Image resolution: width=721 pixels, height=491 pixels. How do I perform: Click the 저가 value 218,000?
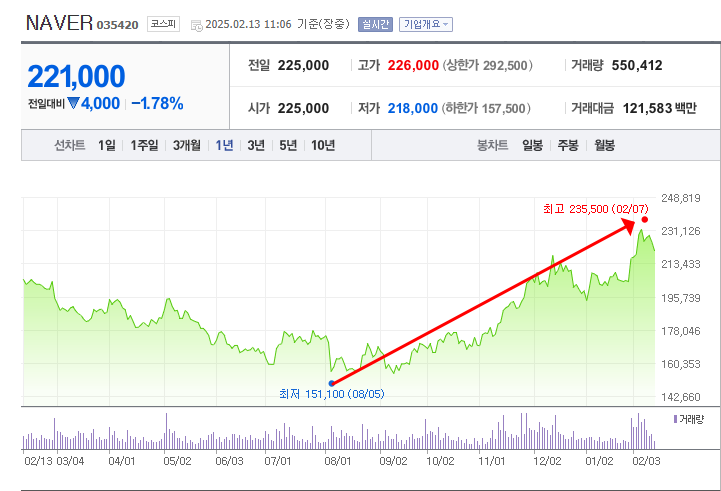pyautogui.click(x=412, y=108)
